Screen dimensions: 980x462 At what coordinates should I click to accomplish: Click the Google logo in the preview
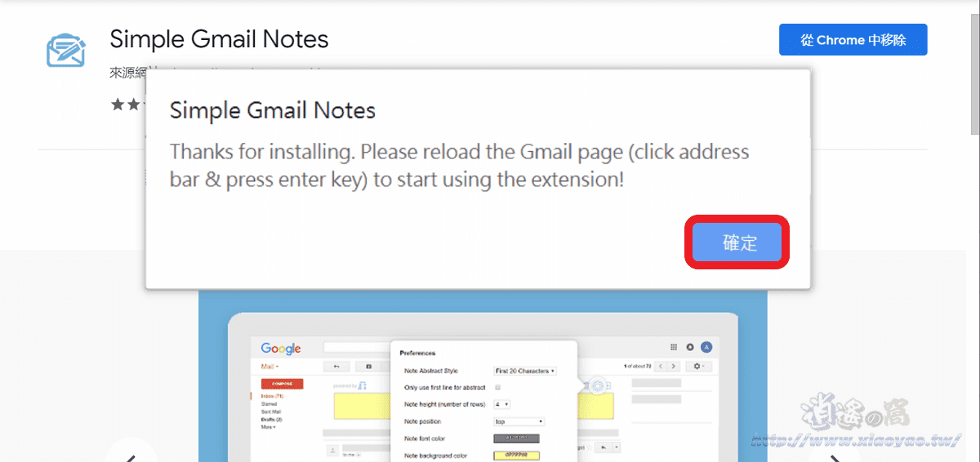click(281, 349)
